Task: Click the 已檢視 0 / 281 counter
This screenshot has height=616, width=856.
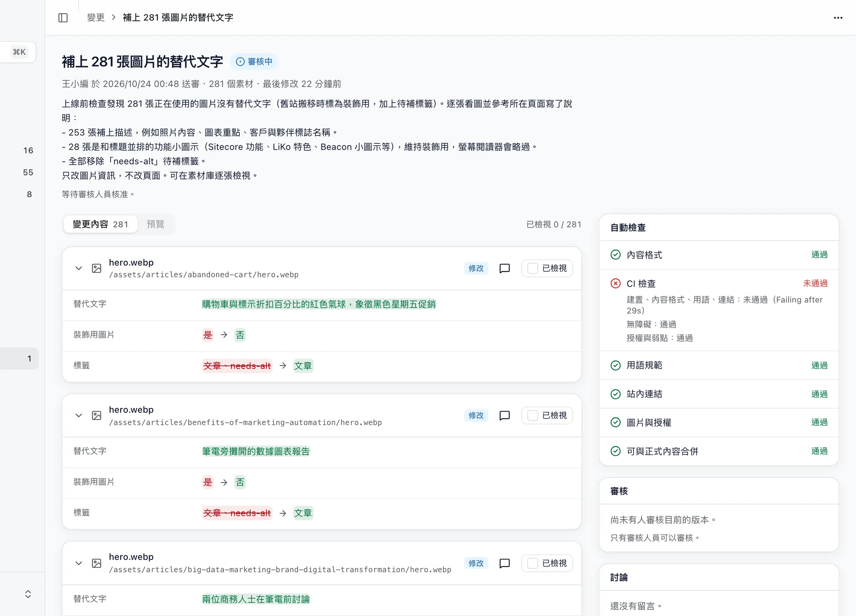Action: pos(554,225)
